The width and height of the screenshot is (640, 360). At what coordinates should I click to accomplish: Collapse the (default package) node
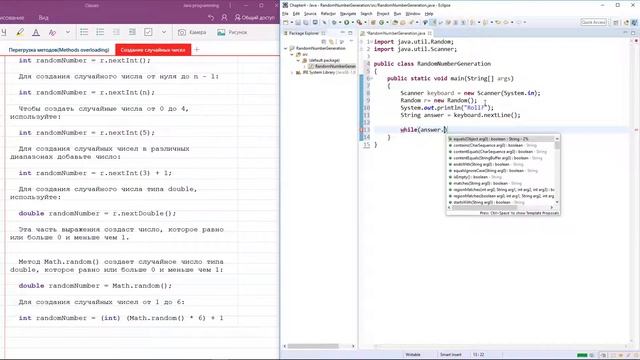(298, 60)
